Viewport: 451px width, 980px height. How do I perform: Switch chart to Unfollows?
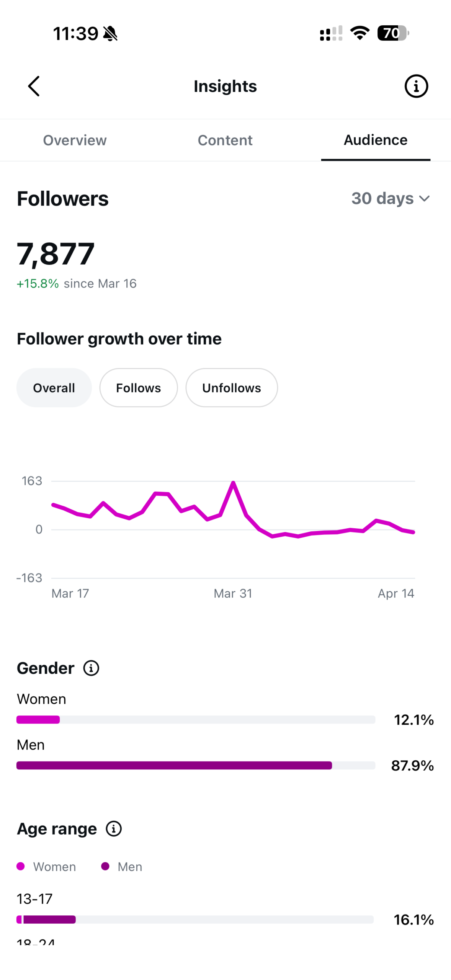pyautogui.click(x=231, y=388)
